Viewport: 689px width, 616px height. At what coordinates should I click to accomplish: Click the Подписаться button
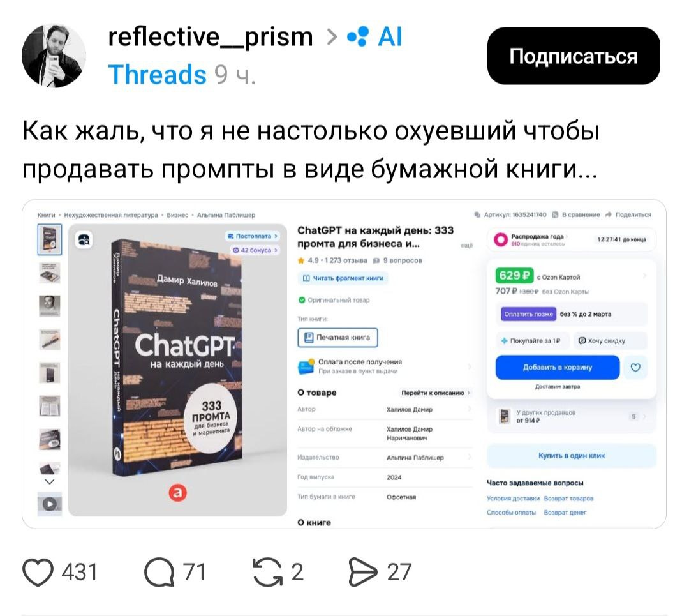[x=574, y=56]
